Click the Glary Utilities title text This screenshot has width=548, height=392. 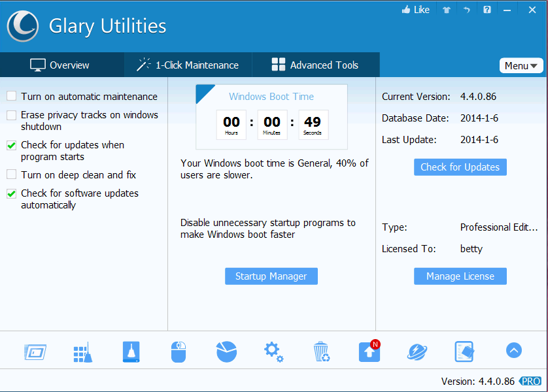click(107, 27)
